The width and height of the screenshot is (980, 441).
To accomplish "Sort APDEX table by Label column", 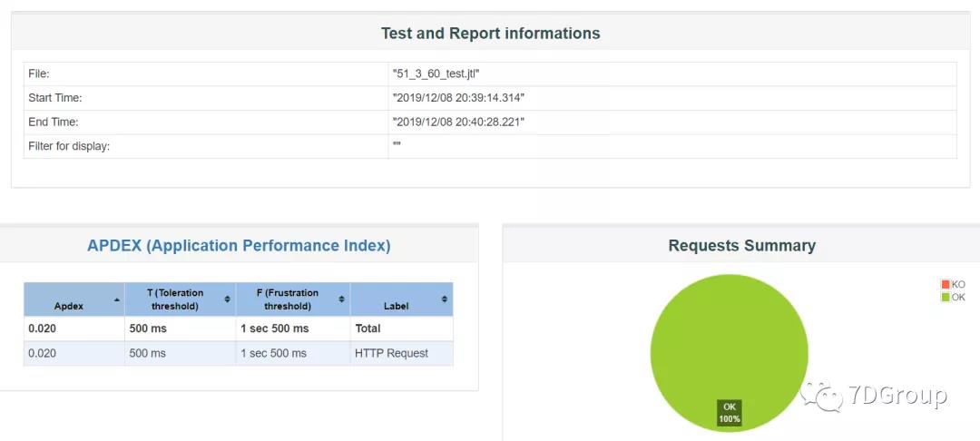I will click(x=401, y=299).
